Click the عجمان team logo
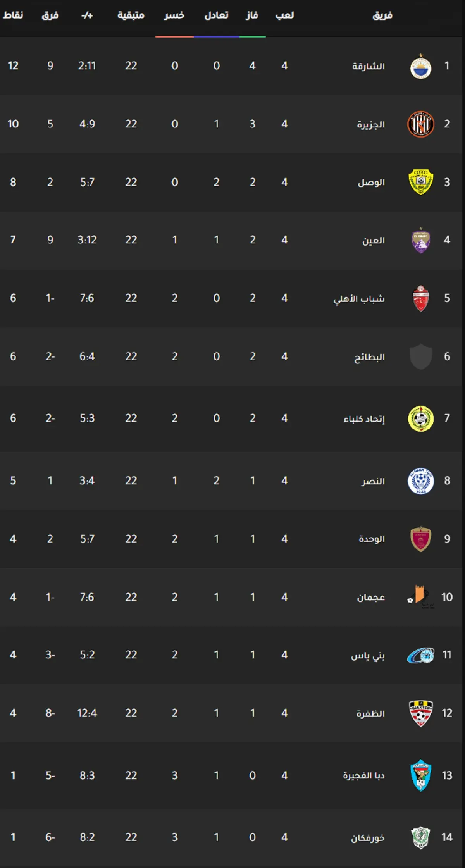465x868 pixels. click(421, 597)
